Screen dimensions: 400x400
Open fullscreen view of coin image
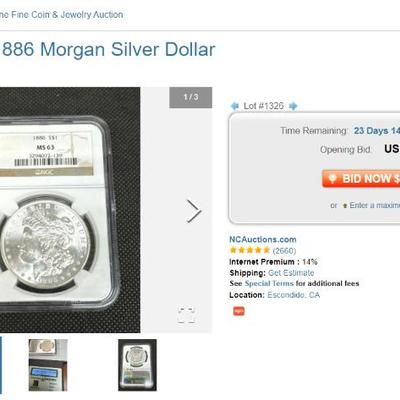[186, 315]
